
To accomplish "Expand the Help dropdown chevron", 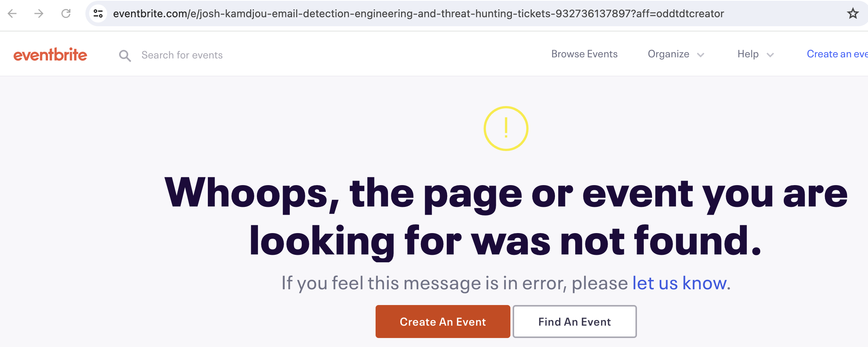I will pyautogui.click(x=770, y=55).
